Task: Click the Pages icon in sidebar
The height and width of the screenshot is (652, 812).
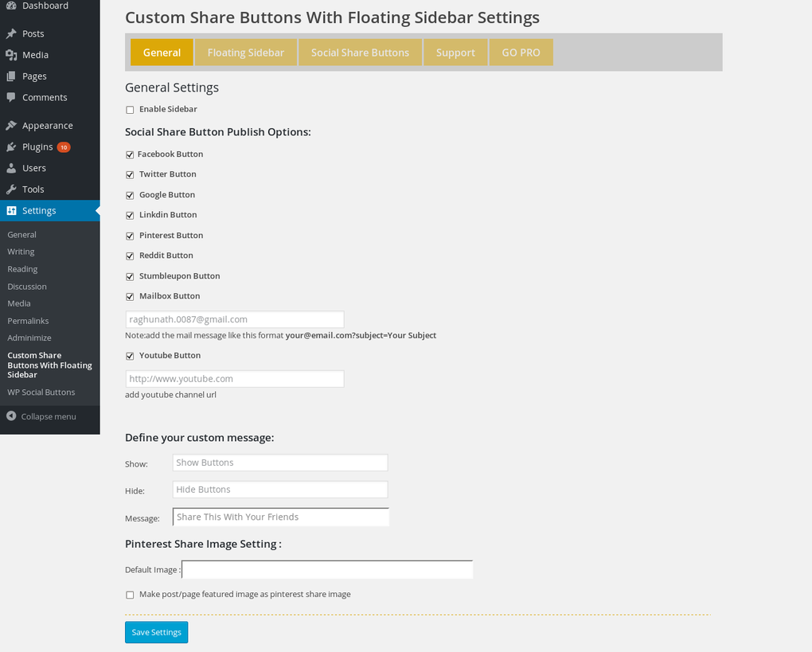Action: click(x=11, y=76)
